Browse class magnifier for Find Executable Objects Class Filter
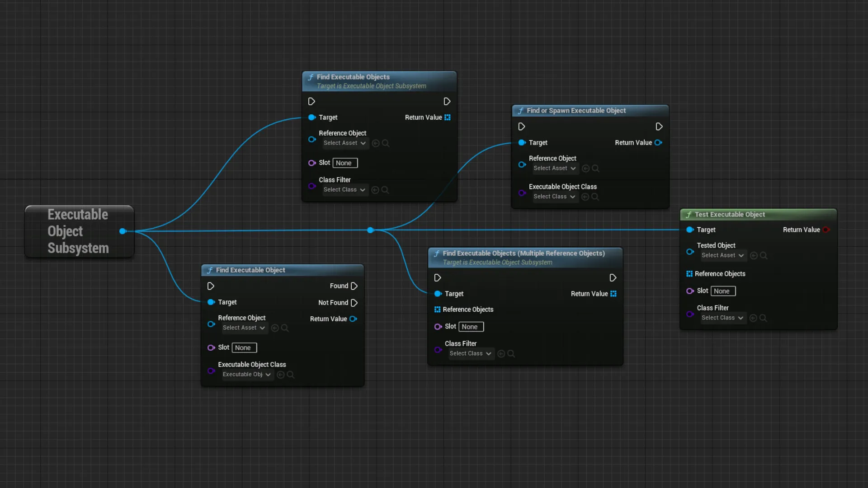This screenshot has height=488, width=868. coord(385,190)
